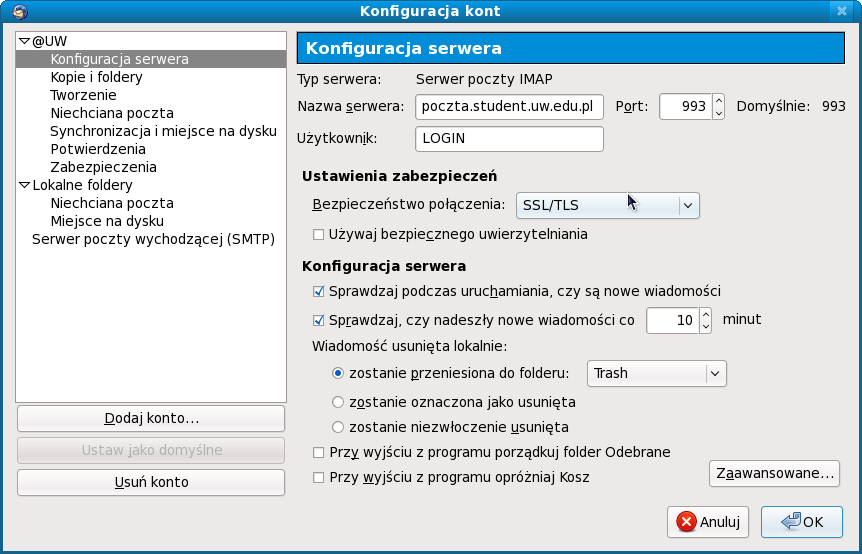Viewport: 862px width, 554px height.
Task: Open Zabezpieczenia settings in account tree
Action: (x=103, y=167)
